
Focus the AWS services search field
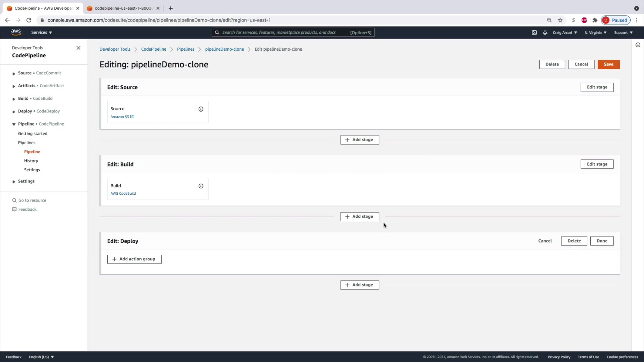(x=293, y=32)
